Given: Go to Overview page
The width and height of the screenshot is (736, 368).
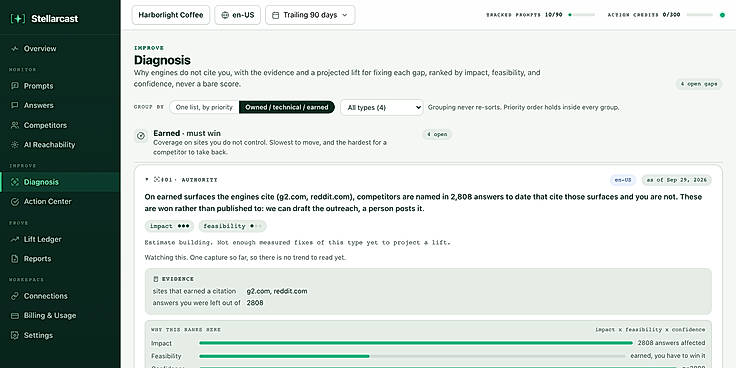Looking at the screenshot, I should pos(60,49).
